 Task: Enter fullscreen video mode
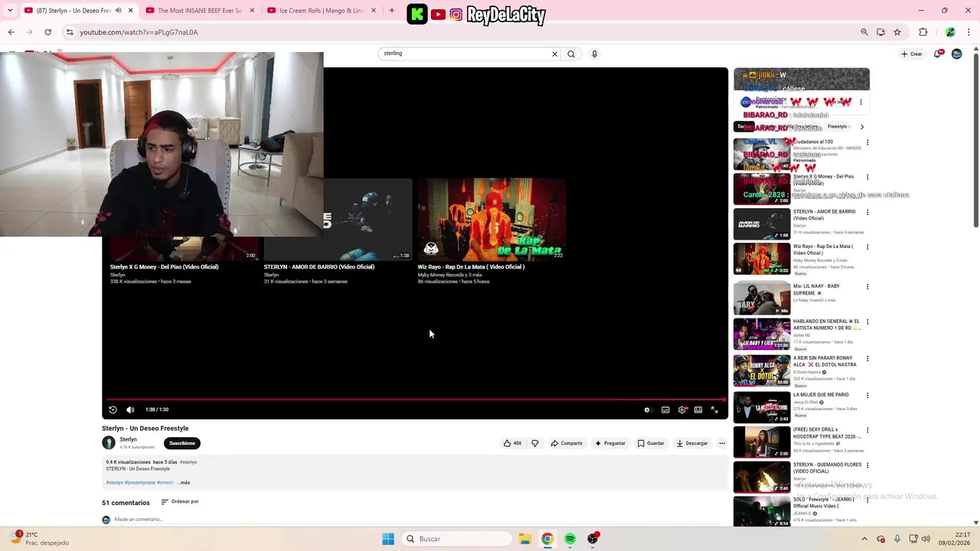[714, 409]
